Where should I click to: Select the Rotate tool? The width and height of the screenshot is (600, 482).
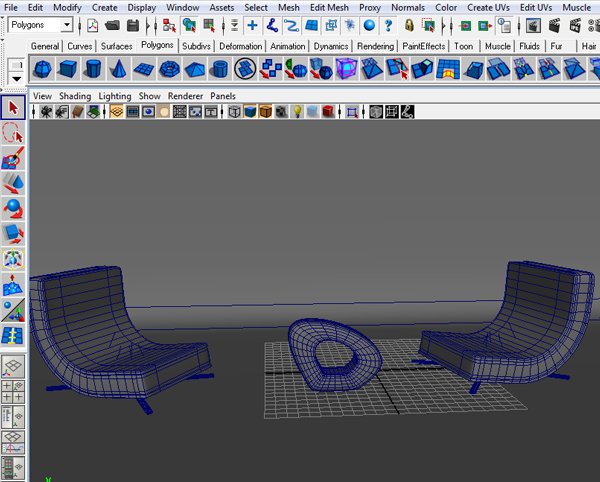(14, 209)
